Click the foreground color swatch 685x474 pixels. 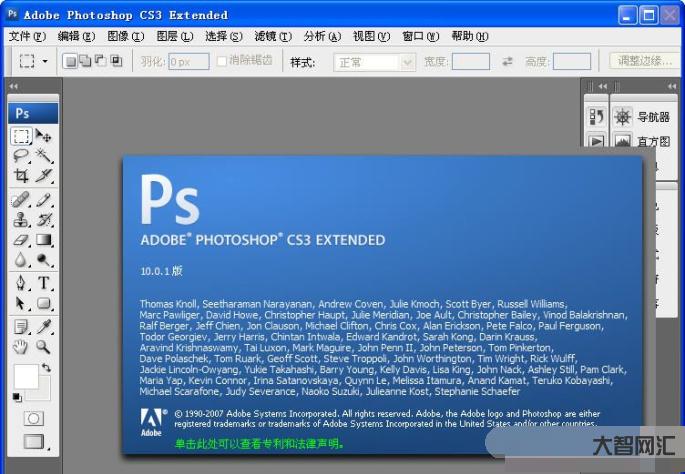26,377
